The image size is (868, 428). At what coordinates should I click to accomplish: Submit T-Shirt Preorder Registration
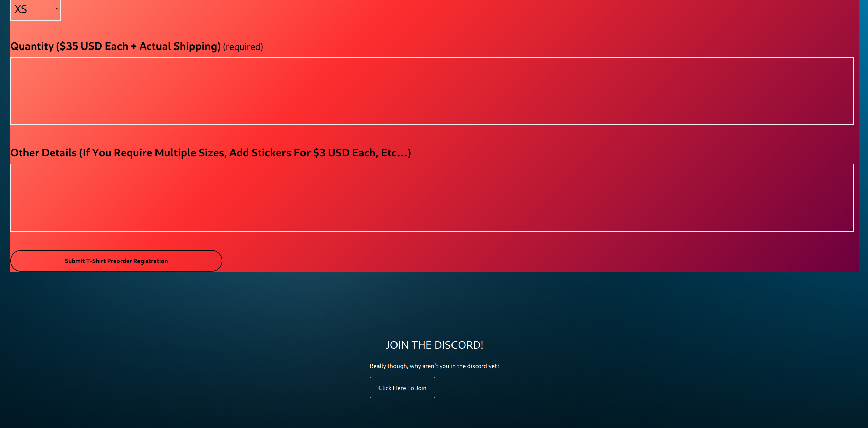coord(116,261)
